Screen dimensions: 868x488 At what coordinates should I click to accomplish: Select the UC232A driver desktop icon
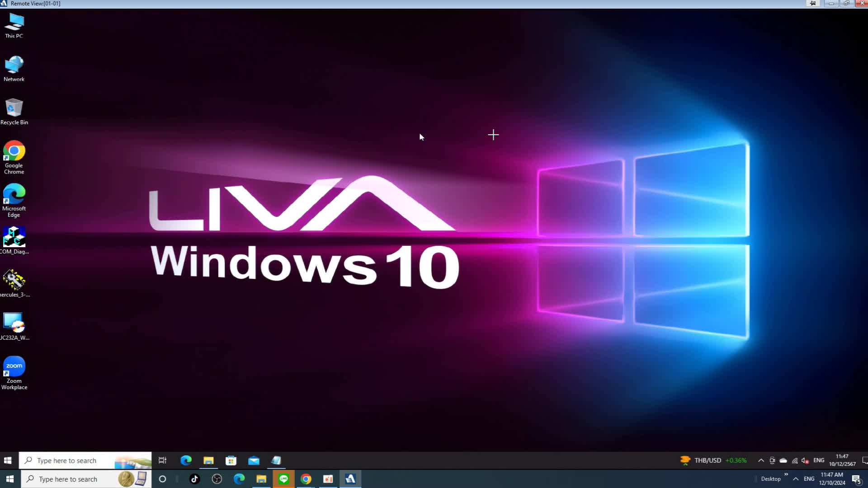pyautogui.click(x=14, y=327)
